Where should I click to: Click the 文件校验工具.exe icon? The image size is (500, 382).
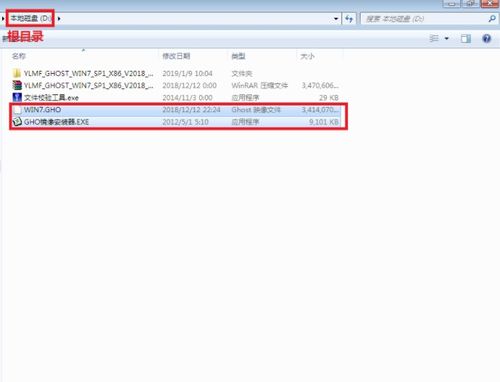[17, 97]
